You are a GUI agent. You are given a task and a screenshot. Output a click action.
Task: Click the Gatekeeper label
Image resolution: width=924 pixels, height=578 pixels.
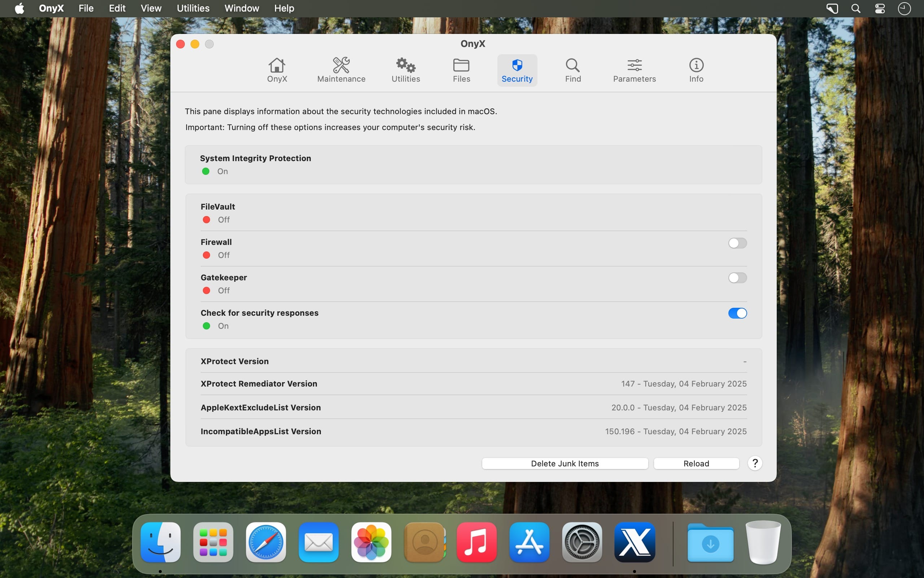[x=224, y=277]
